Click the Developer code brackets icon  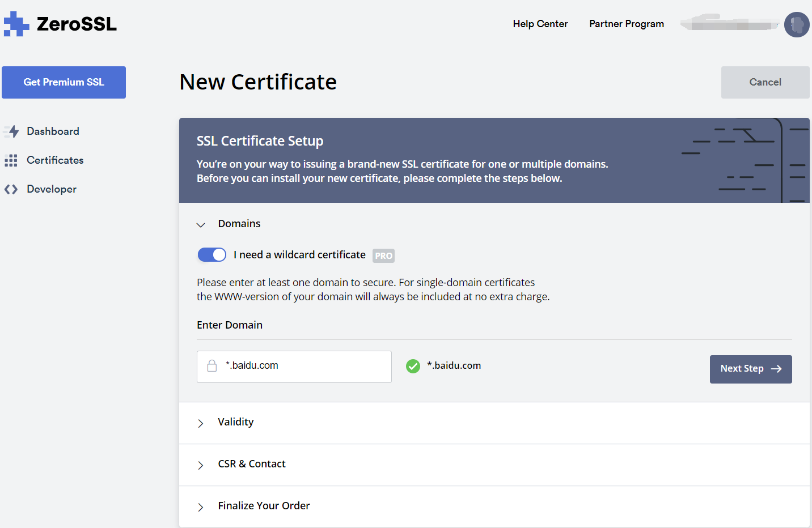(x=11, y=189)
